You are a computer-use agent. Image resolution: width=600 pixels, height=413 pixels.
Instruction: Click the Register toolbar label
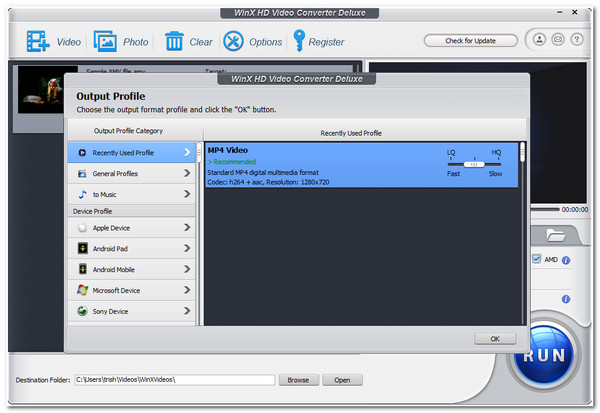(326, 42)
